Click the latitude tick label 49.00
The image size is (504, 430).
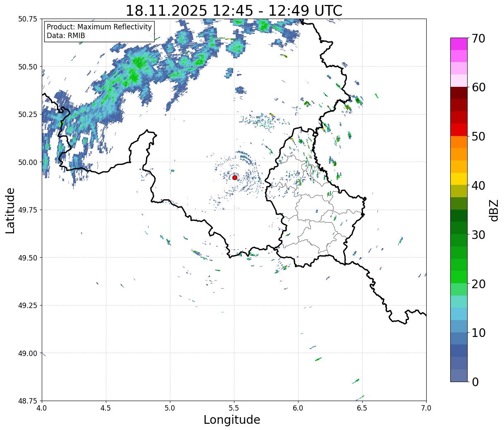click(x=28, y=353)
